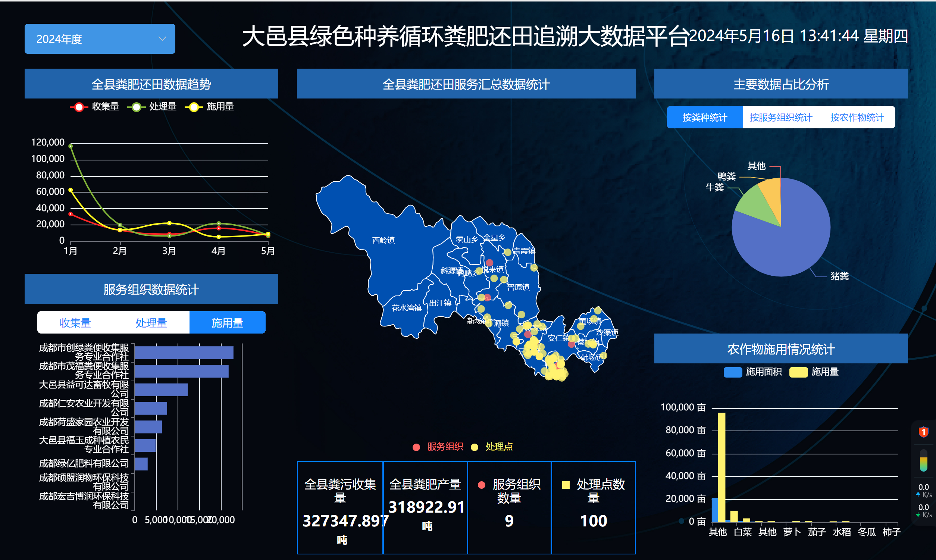This screenshot has width=936, height=560.
Task: Click 成都硕盟润物环保科技有限公司 label
Action: (x=84, y=482)
